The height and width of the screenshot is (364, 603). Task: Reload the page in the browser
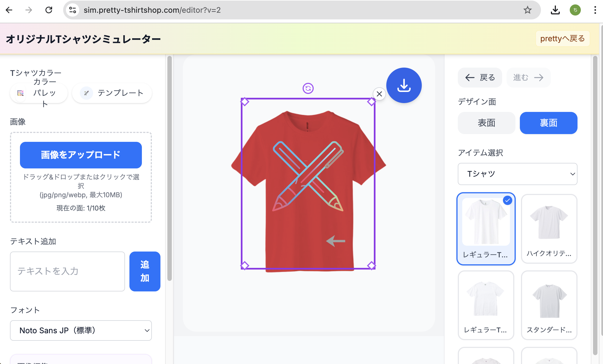49,10
